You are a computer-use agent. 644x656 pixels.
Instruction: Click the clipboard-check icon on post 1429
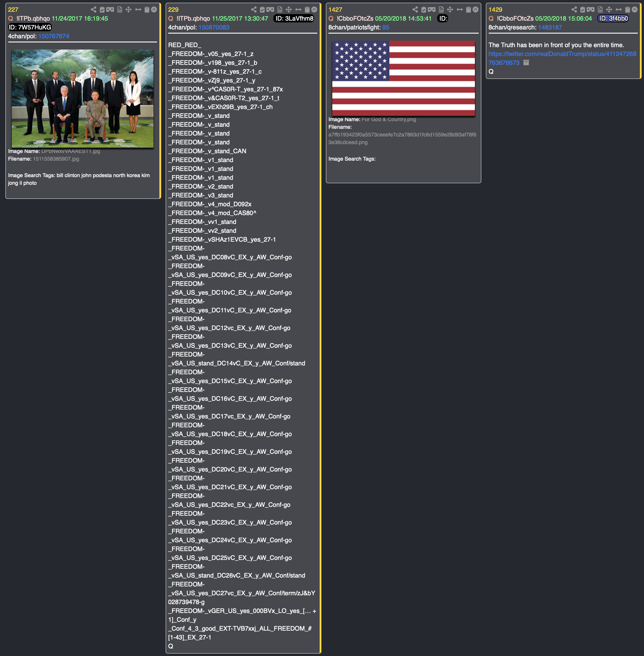point(582,9)
